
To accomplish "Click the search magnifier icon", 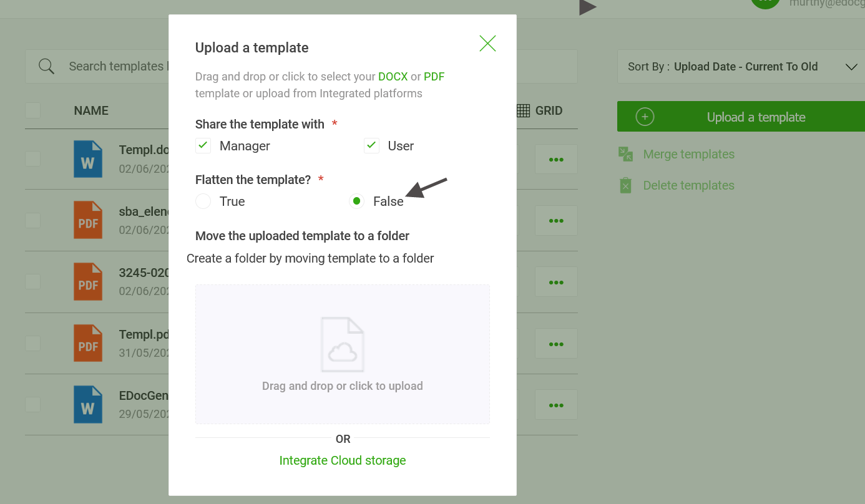I will click(x=46, y=65).
